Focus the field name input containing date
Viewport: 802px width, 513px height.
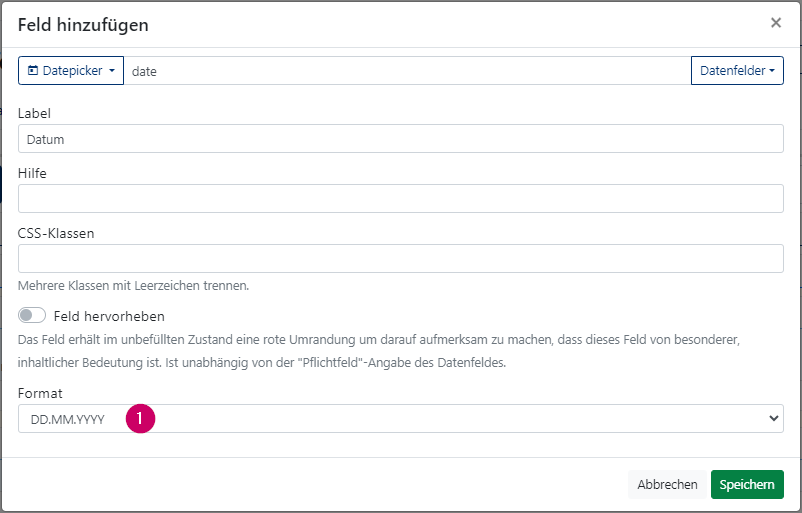[x=407, y=71]
